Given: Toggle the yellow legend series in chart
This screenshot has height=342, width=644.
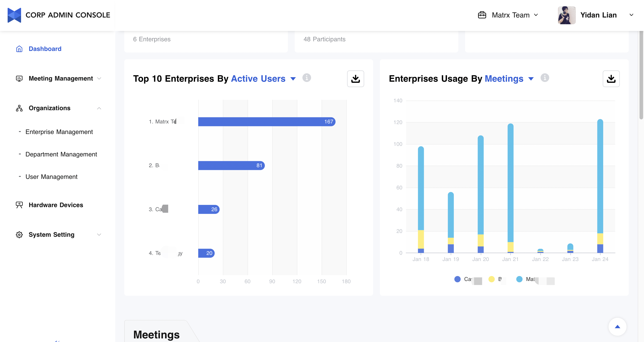Looking at the screenshot, I should click(x=492, y=279).
